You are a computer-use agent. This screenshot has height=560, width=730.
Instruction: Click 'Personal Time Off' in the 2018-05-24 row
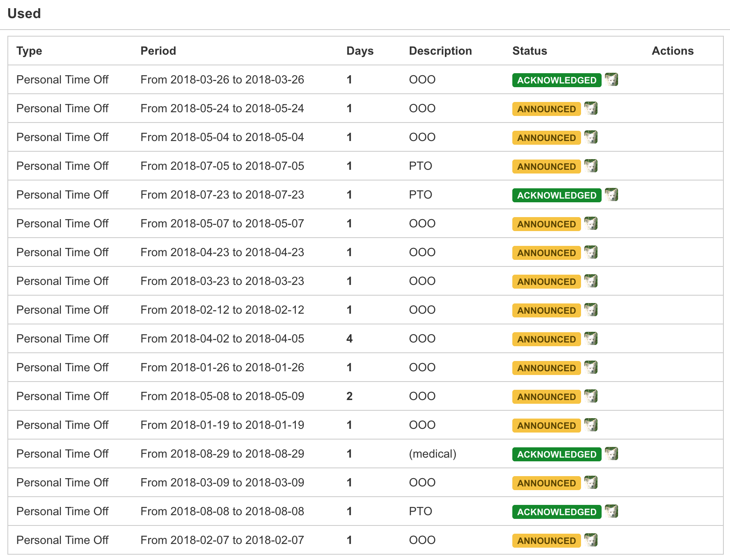coord(63,108)
